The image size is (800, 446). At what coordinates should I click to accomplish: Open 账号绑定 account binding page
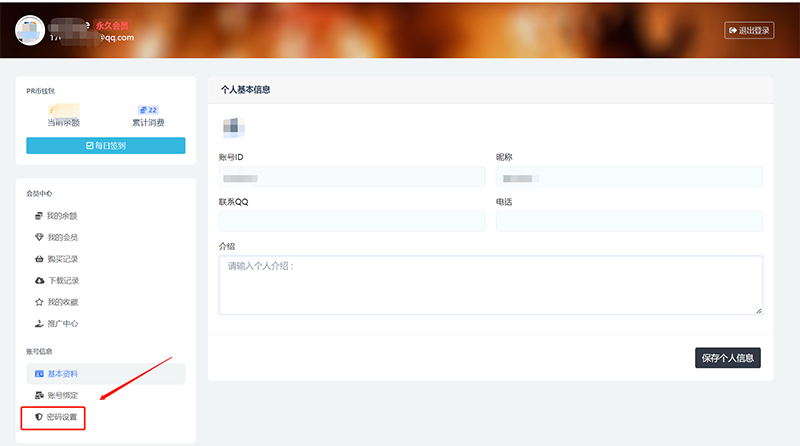[62, 396]
